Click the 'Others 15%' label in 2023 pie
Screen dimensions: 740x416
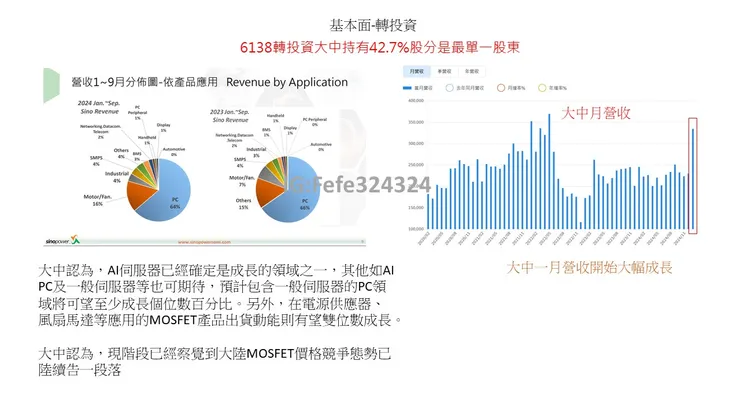pos(244,204)
